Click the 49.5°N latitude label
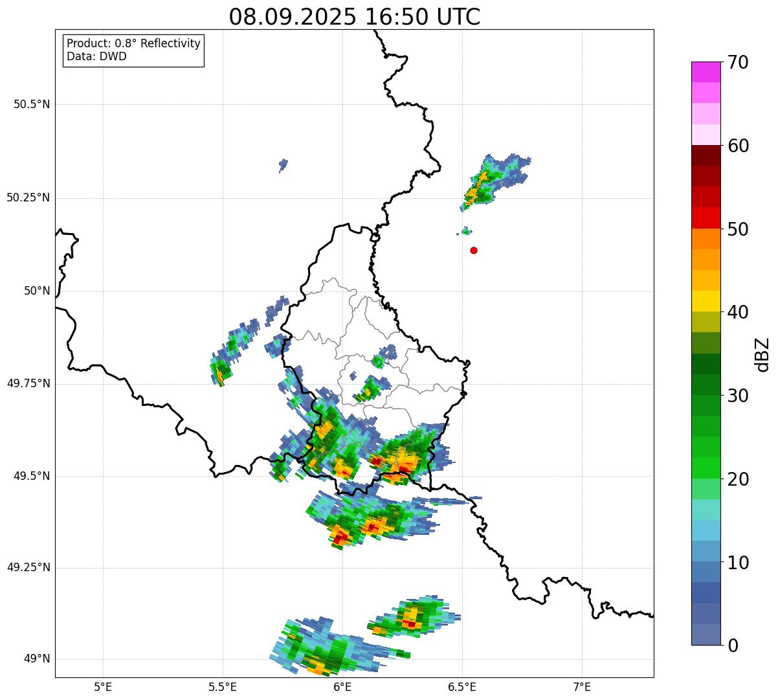 pos(32,476)
